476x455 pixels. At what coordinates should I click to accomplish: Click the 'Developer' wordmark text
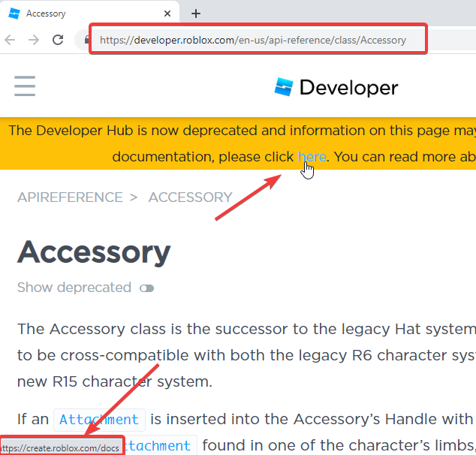(x=349, y=88)
